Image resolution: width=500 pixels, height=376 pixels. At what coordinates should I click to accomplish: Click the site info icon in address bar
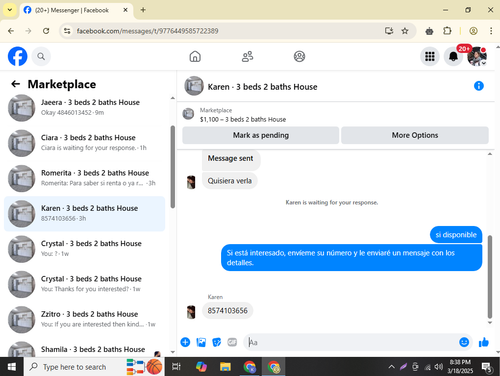pos(67,31)
